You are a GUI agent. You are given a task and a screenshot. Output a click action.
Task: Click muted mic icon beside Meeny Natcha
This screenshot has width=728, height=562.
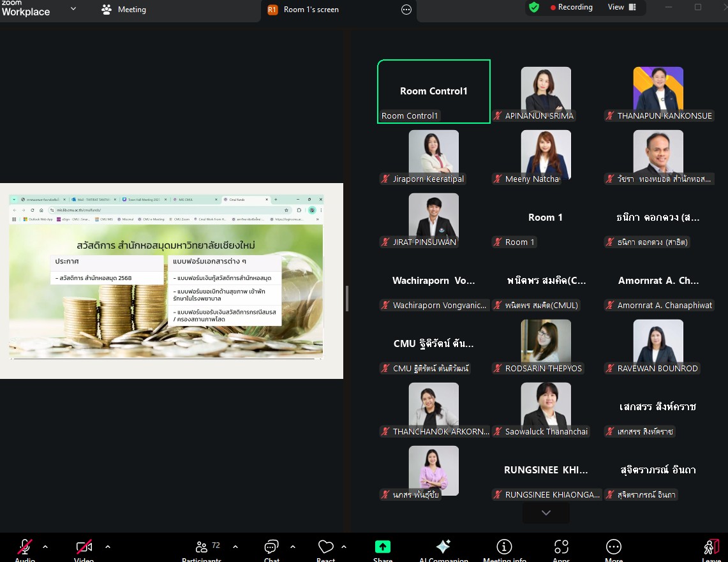click(x=498, y=179)
